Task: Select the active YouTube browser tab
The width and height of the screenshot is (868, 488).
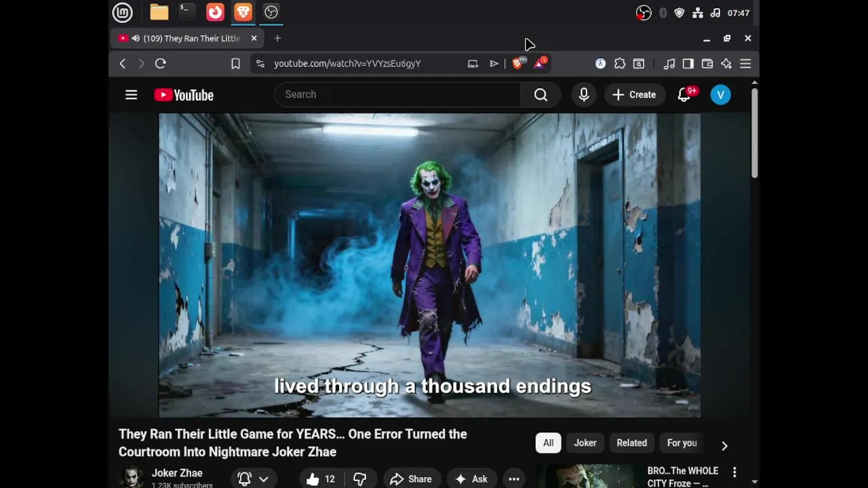Action: [x=186, y=39]
